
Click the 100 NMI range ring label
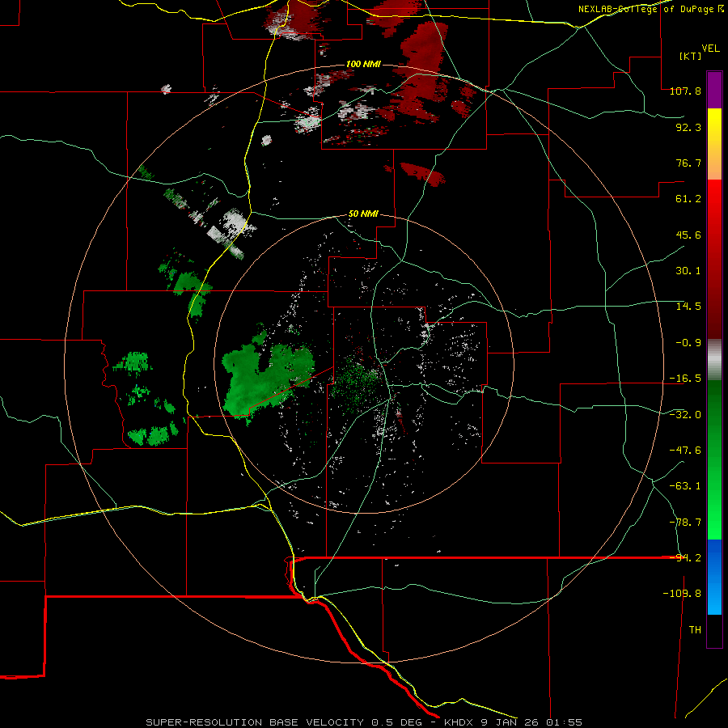point(363,64)
